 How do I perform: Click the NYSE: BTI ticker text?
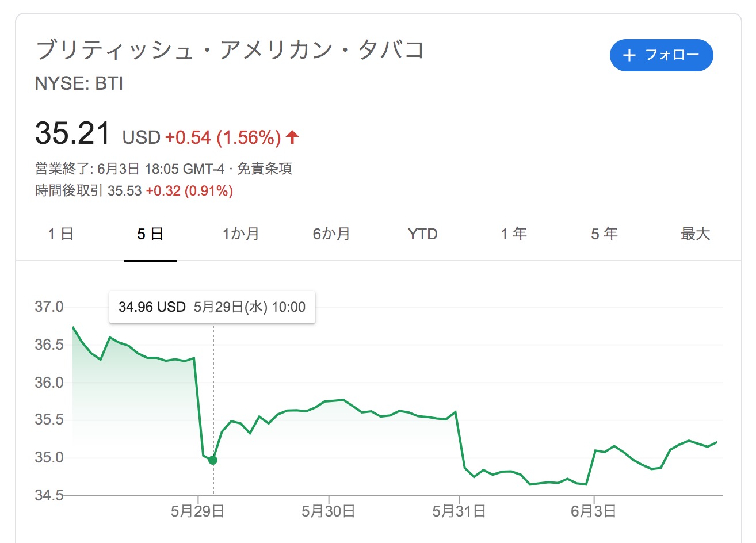click(x=79, y=84)
